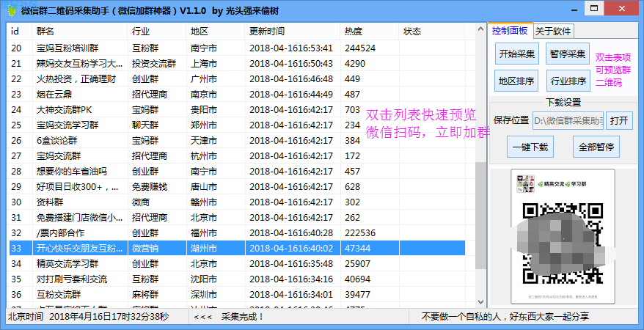This screenshot has height=330, width=644.
Task: Select the row 互粉交流群
Action: coord(237,294)
